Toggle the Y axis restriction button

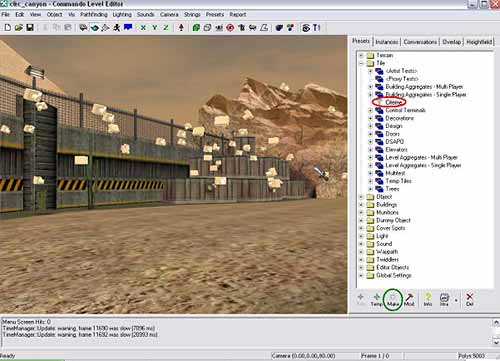155,28
